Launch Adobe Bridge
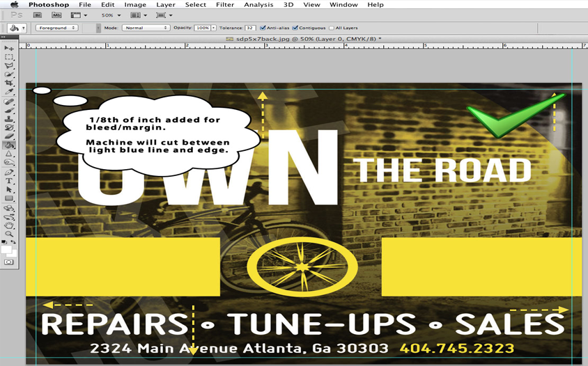This screenshot has height=366, width=588. point(38,15)
